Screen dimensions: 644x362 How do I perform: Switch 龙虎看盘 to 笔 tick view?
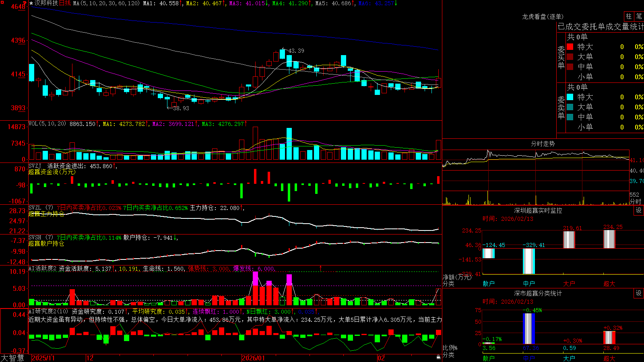click(639, 16)
